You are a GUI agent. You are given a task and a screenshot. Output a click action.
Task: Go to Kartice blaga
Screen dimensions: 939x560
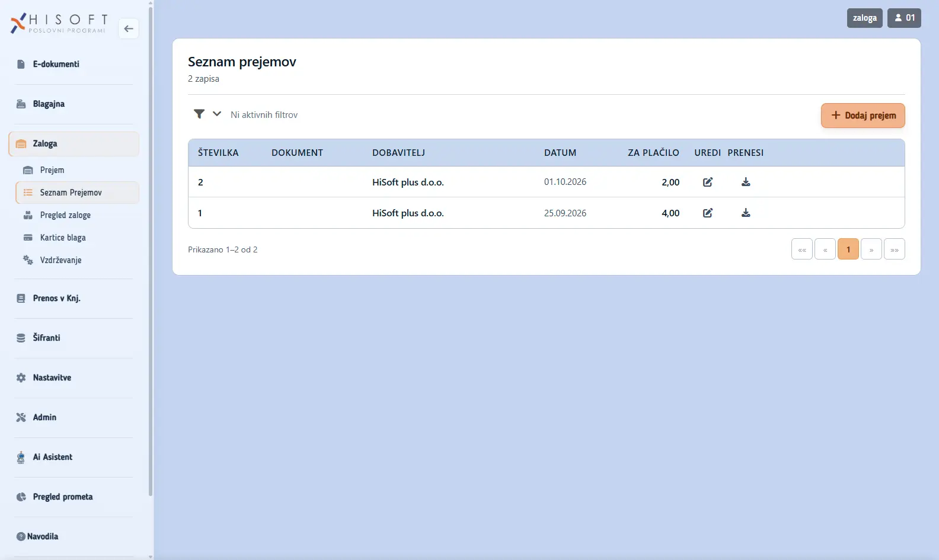pyautogui.click(x=78, y=238)
